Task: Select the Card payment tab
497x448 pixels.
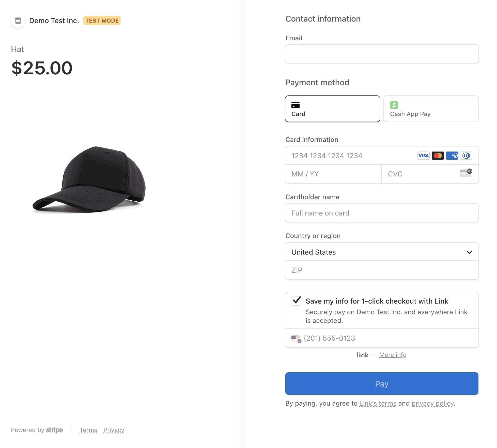Action: click(332, 108)
